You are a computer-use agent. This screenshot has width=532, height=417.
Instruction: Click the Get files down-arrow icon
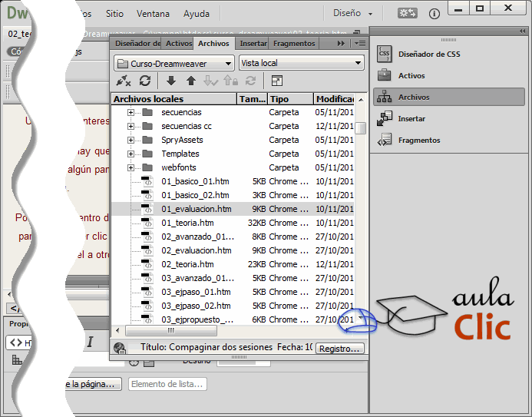(x=171, y=81)
